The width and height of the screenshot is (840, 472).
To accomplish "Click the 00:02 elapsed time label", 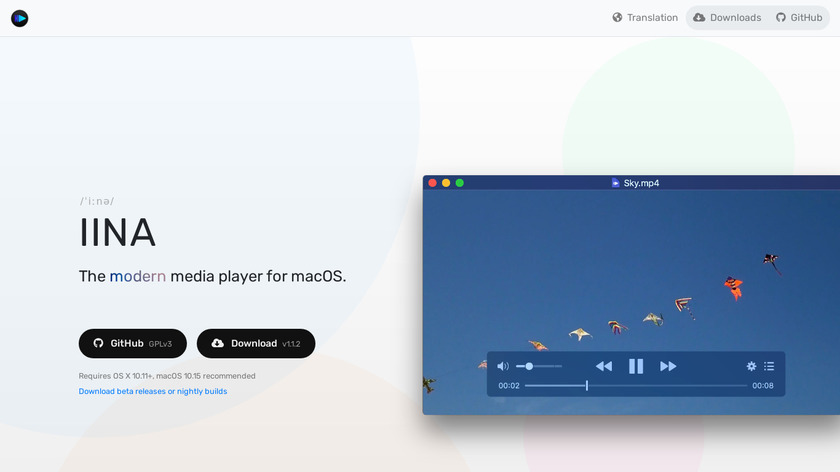I will coord(509,386).
